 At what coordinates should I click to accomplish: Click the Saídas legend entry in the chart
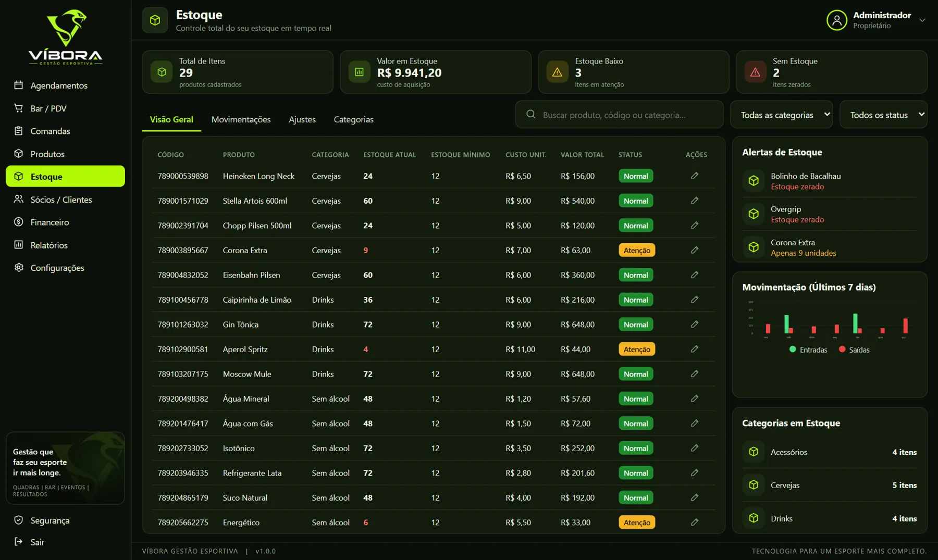pos(854,350)
